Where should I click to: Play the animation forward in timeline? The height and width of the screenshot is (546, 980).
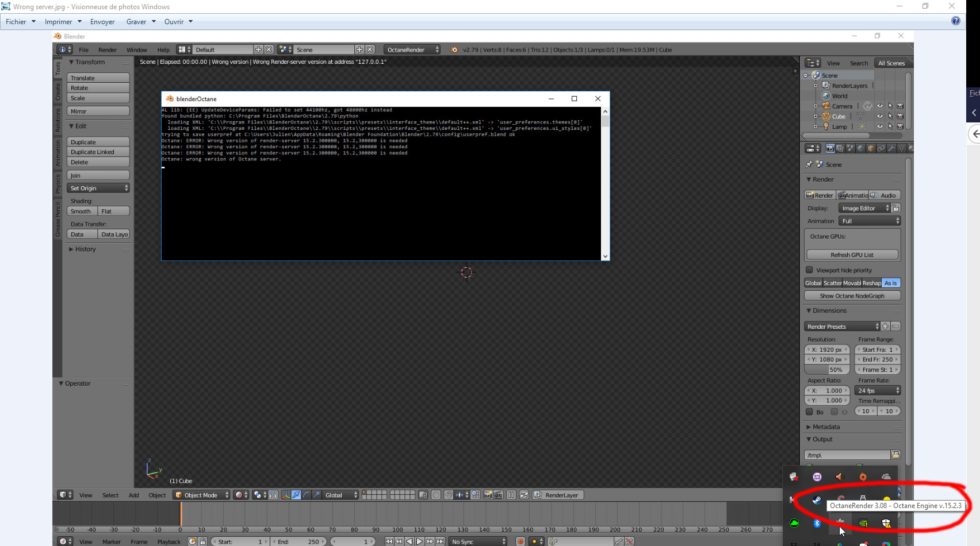coord(419,541)
